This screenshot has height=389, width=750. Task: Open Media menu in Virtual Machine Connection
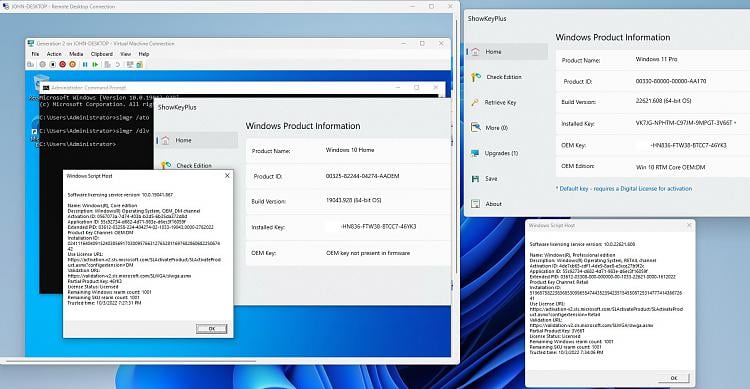coord(76,54)
